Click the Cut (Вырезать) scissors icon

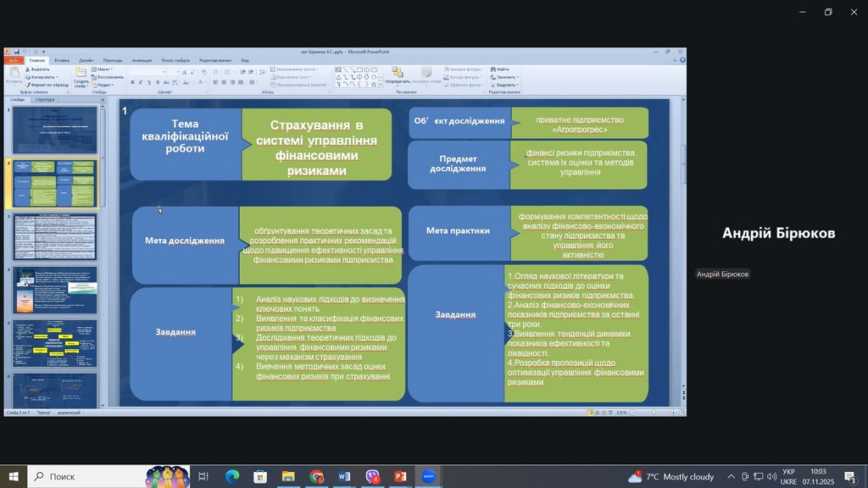point(29,69)
